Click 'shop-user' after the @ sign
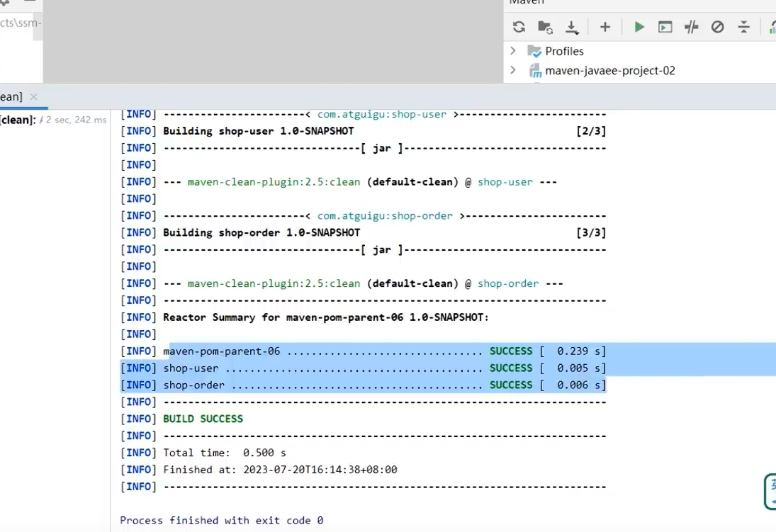The height and width of the screenshot is (532, 776). (505, 182)
